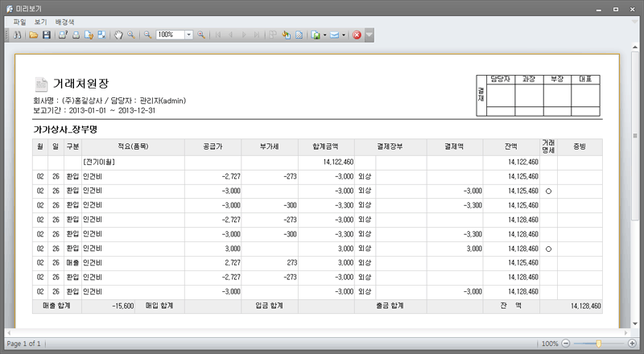Viewport: 644px width, 354px height.
Task: Open Page Setup from the toolbar
Action: tap(89, 35)
